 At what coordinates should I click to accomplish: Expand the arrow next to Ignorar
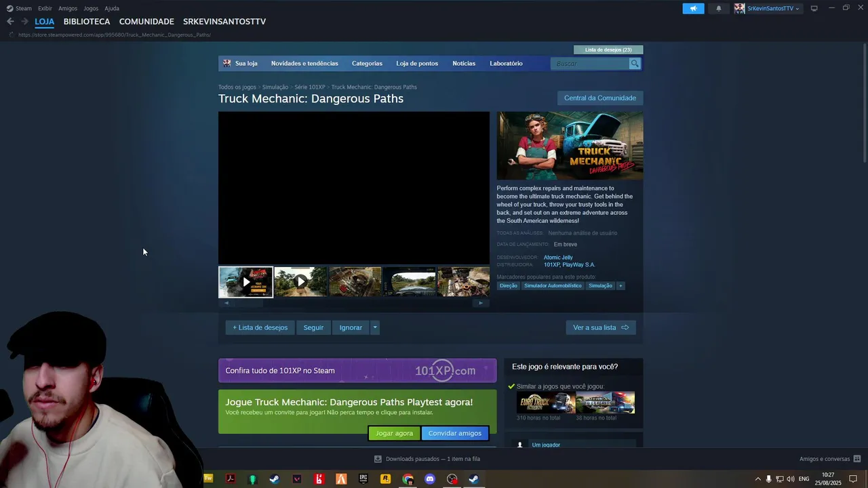(x=374, y=327)
